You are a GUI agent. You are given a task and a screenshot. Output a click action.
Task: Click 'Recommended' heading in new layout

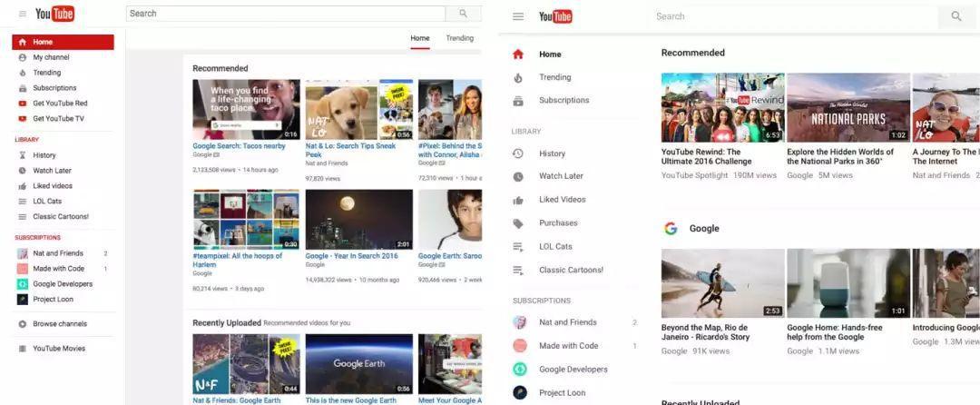(693, 54)
